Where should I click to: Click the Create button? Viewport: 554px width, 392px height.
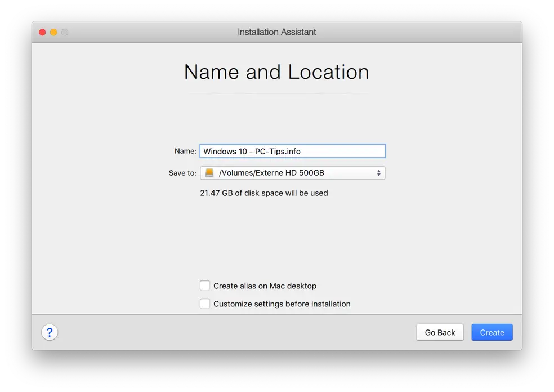(x=492, y=332)
